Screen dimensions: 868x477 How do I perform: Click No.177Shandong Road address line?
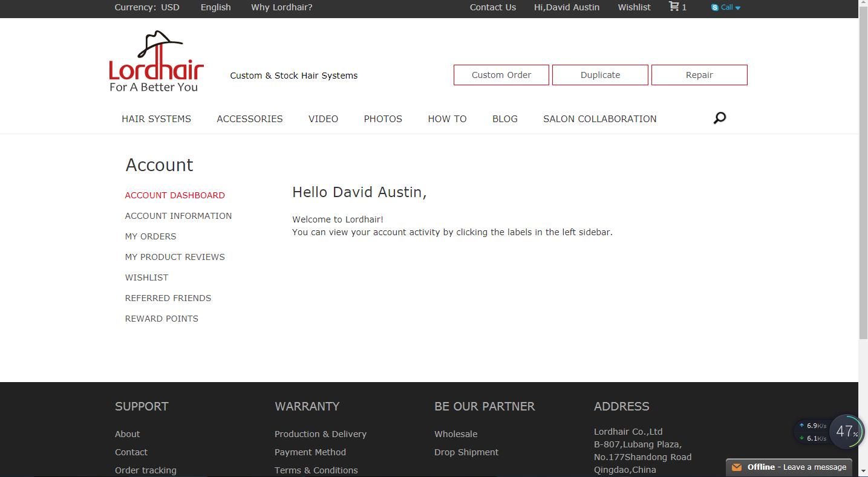(x=642, y=457)
